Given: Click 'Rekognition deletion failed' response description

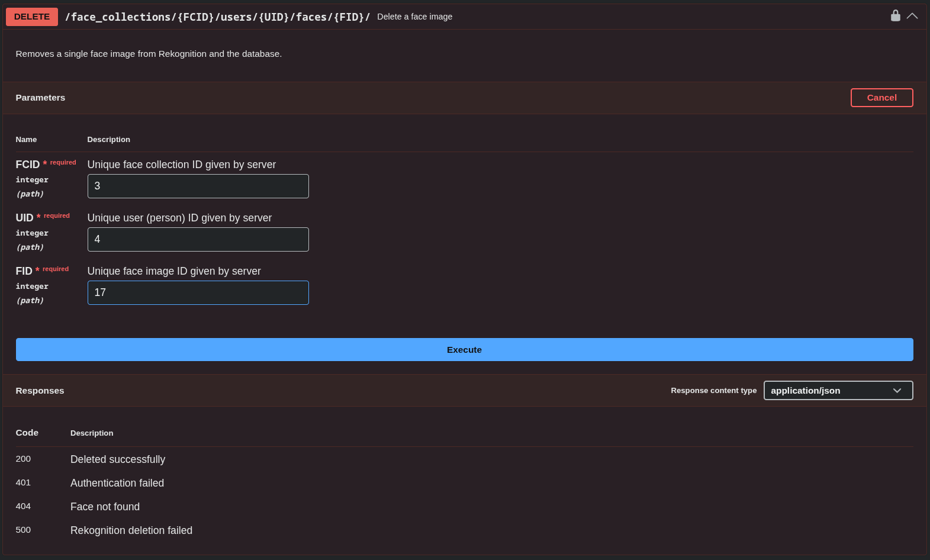Looking at the screenshot, I should (131, 530).
